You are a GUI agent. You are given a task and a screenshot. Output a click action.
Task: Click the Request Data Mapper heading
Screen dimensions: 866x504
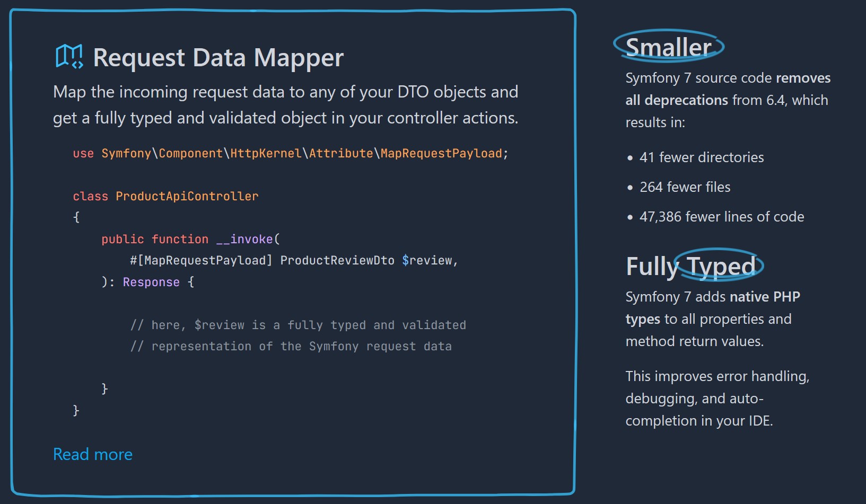(x=218, y=57)
